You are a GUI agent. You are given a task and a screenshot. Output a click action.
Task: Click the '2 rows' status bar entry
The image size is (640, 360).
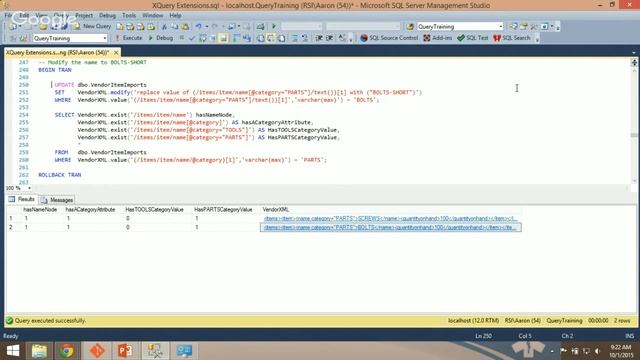tap(622, 321)
